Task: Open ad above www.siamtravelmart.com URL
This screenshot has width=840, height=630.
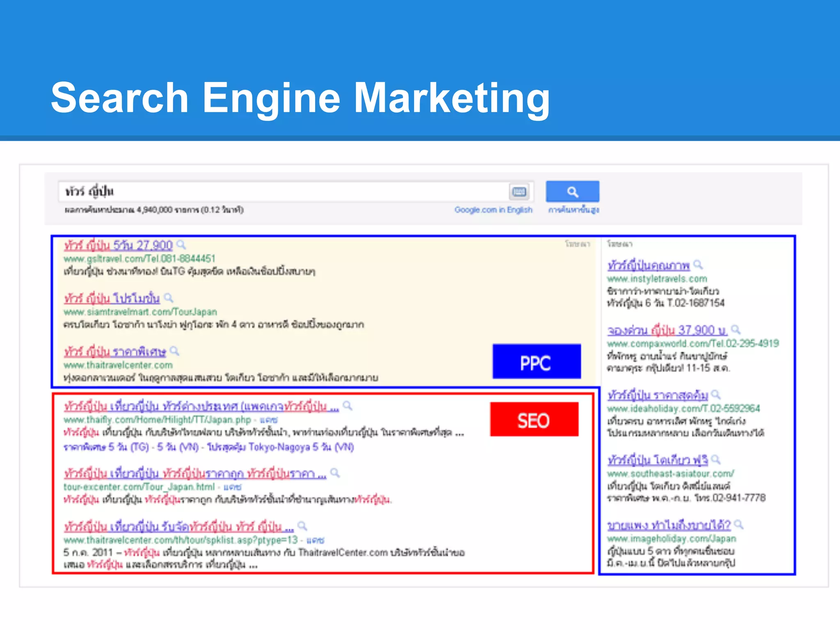Action: 112,298
